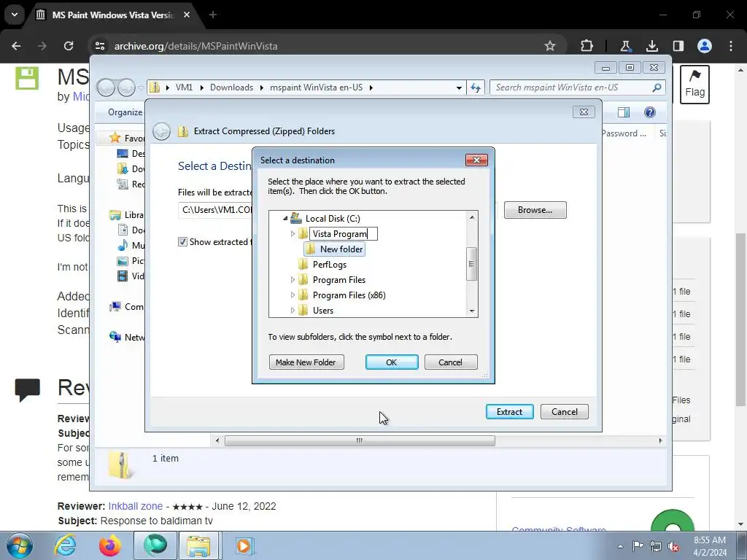Open the Chrome profile avatar
The width and height of the screenshot is (747, 560).
pyautogui.click(x=705, y=46)
